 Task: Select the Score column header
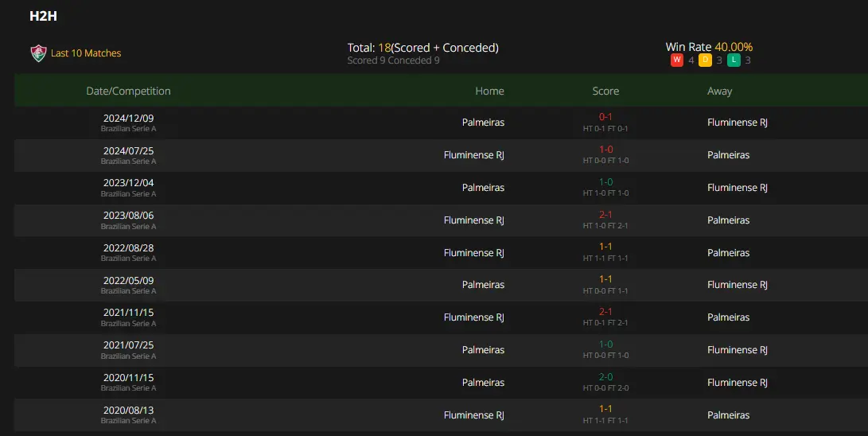click(x=605, y=91)
